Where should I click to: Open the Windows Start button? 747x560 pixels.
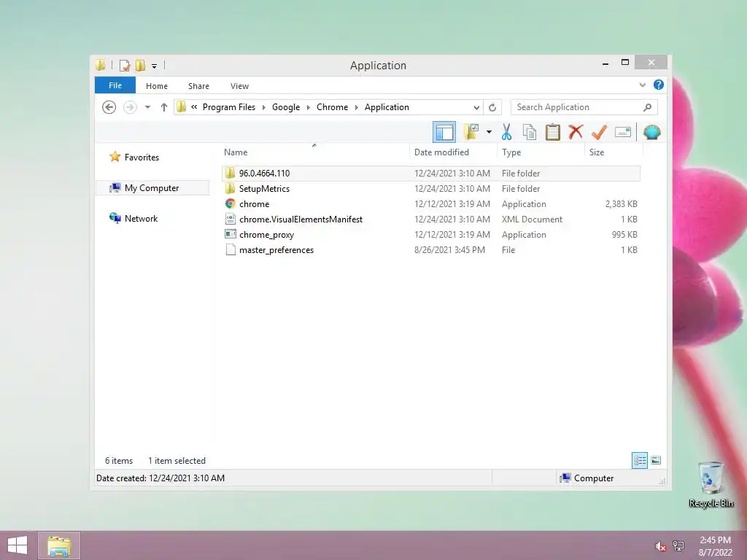pyautogui.click(x=18, y=545)
